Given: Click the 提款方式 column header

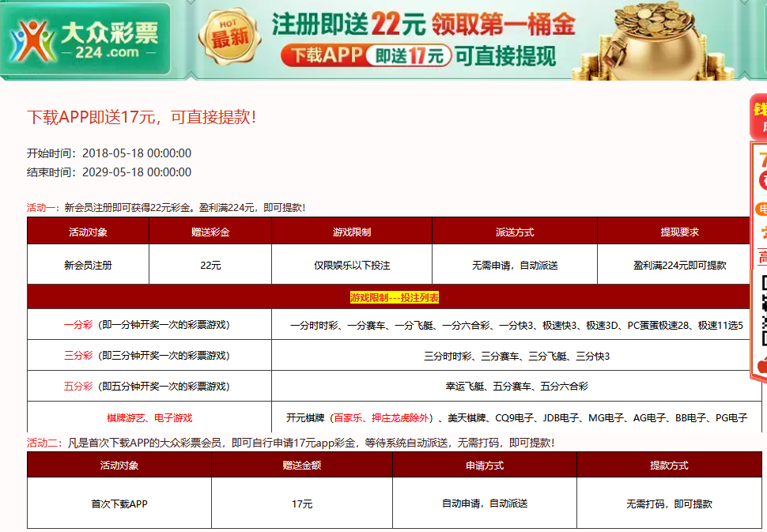Looking at the screenshot, I should click(x=669, y=465).
